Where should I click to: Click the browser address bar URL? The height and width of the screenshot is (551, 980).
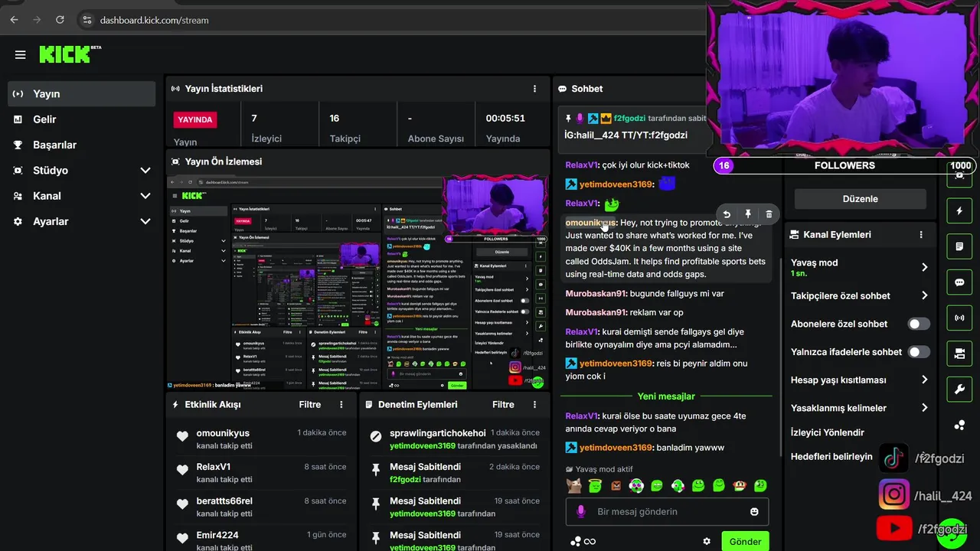click(x=154, y=20)
